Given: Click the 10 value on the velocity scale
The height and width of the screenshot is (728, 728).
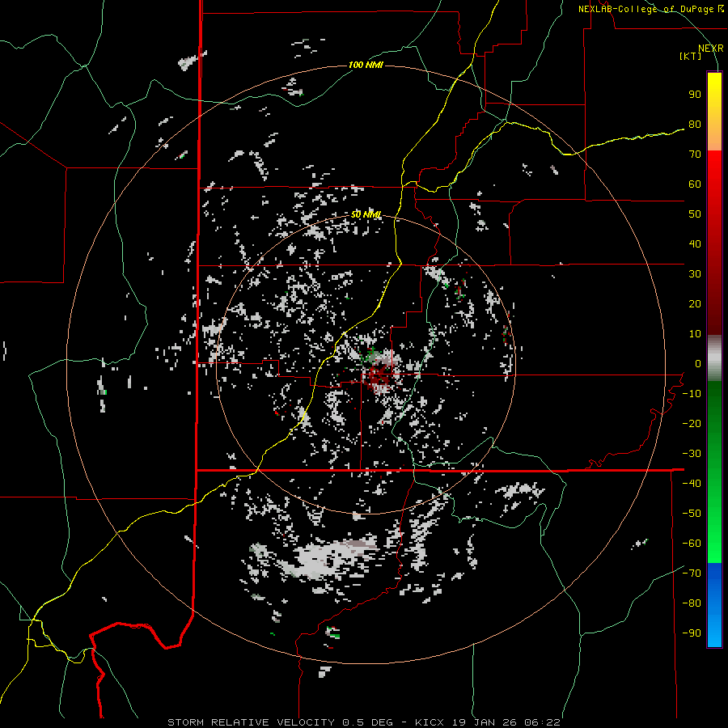Looking at the screenshot, I should pos(695,334).
